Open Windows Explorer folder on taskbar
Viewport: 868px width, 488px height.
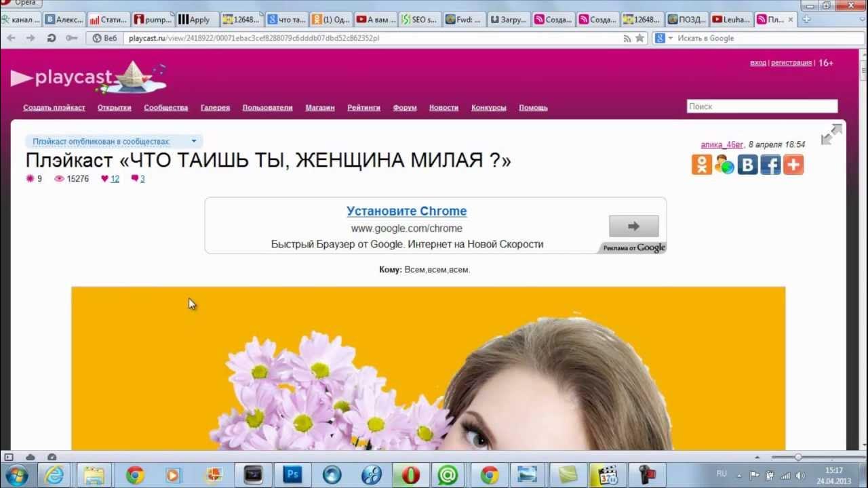pos(94,475)
